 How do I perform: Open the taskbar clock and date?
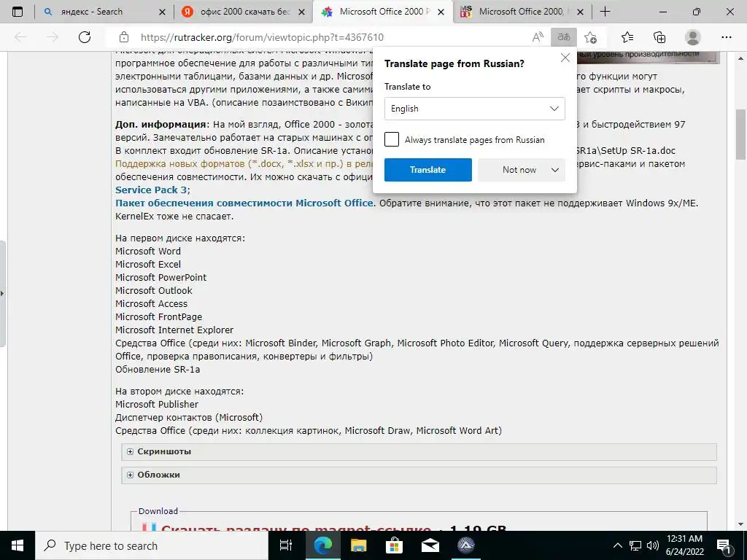point(684,545)
